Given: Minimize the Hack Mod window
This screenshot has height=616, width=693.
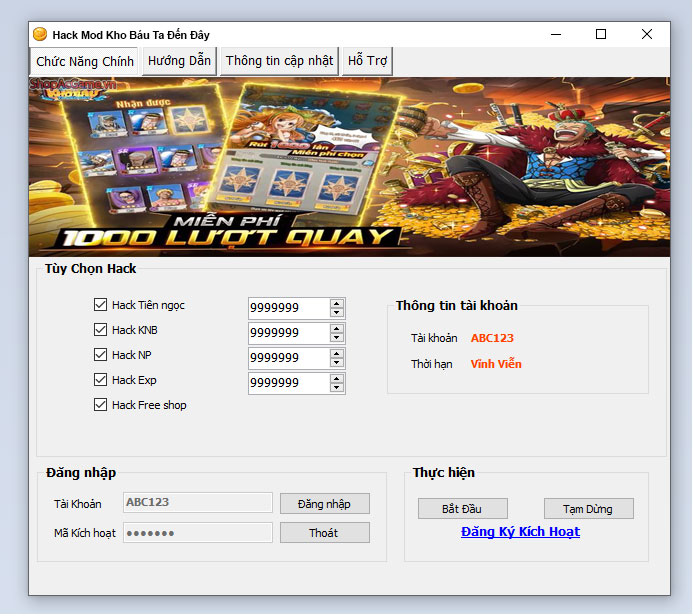Looking at the screenshot, I should pyautogui.click(x=556, y=34).
